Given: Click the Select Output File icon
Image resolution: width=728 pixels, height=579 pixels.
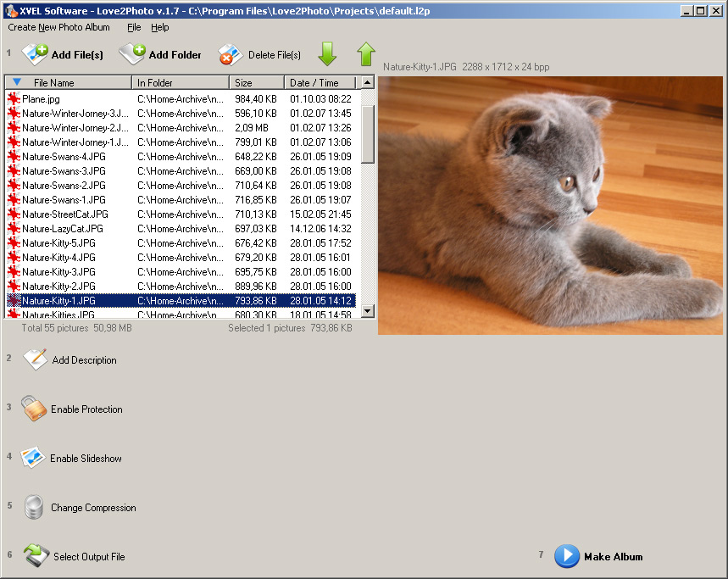Looking at the screenshot, I should (x=36, y=556).
